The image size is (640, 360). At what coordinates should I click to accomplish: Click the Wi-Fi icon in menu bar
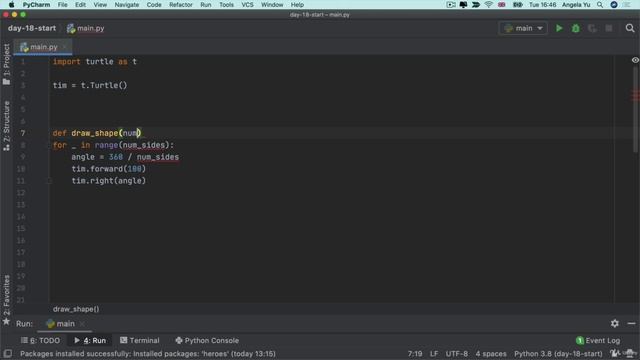pyautogui.click(x=489, y=4)
